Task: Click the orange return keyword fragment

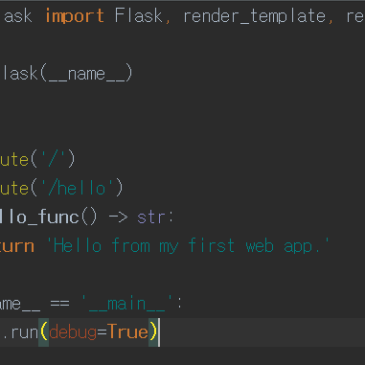Action: (17, 246)
